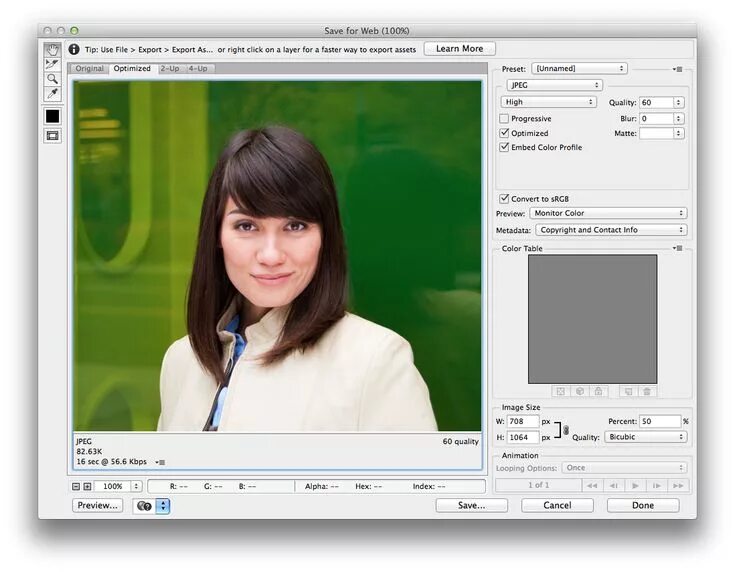Uncheck Convert to sRGB

tap(504, 199)
